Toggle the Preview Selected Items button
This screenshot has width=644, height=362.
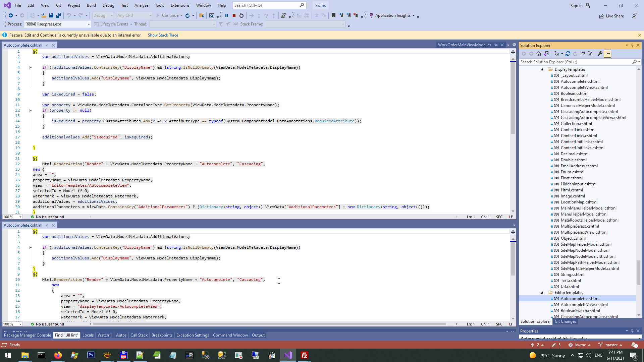(x=607, y=54)
